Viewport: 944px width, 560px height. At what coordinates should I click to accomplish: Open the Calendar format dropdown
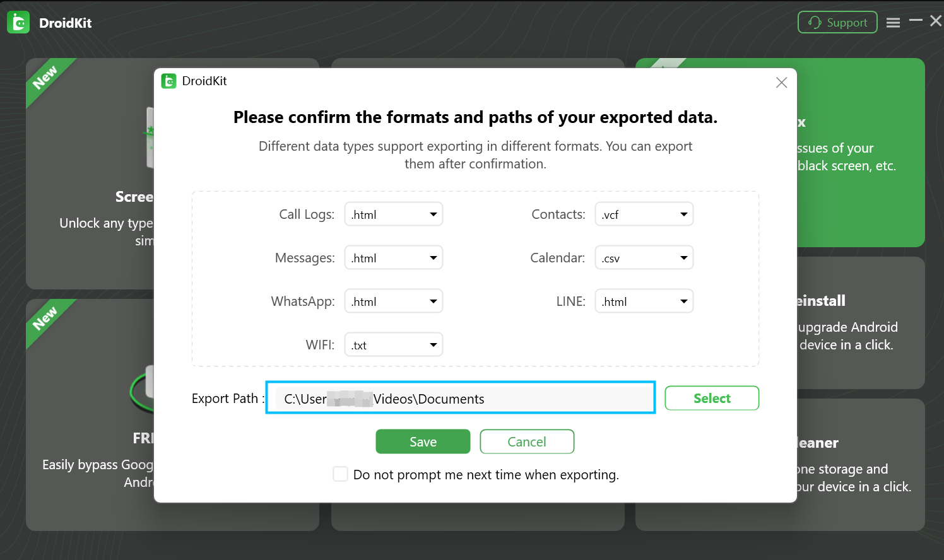pyautogui.click(x=644, y=257)
